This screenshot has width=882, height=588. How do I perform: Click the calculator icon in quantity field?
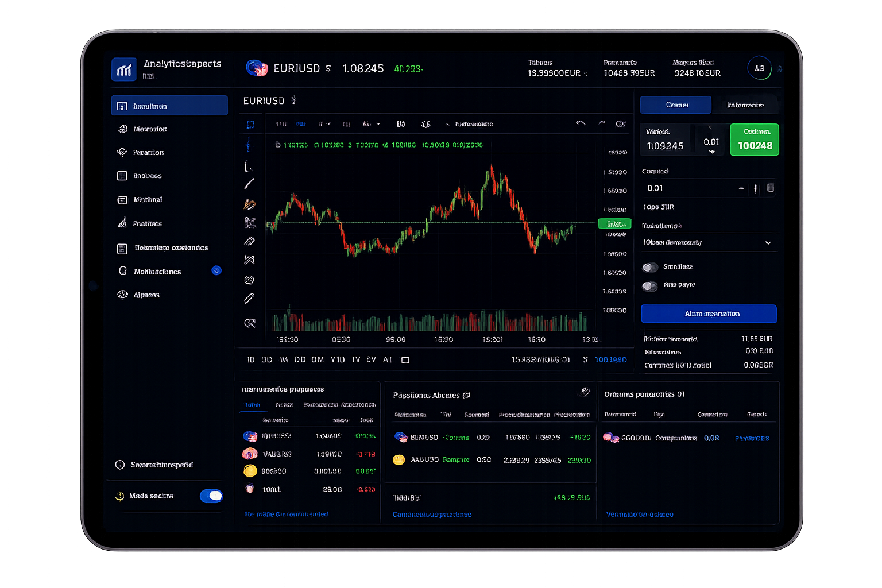tap(771, 187)
